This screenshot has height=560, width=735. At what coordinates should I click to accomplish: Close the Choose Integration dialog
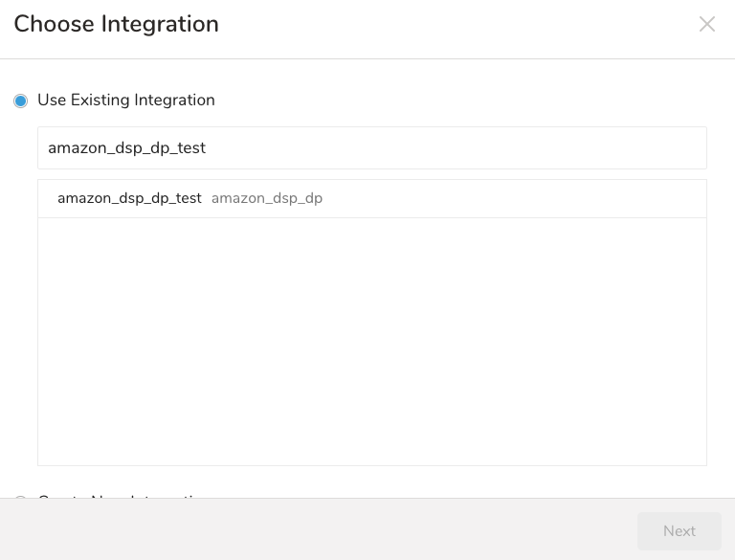[706, 24]
